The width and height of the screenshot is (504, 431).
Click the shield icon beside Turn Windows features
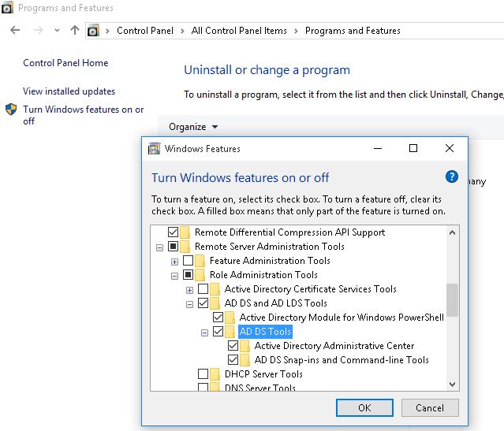click(x=11, y=110)
